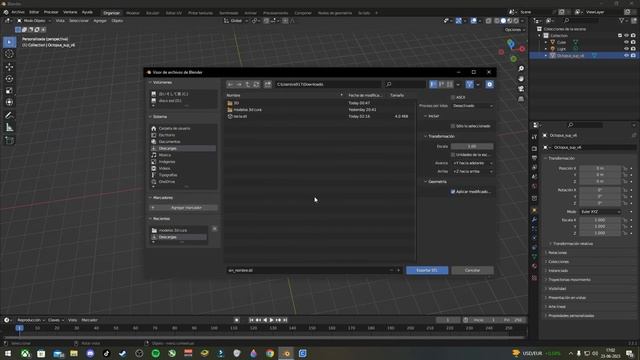Open the Avance axis dropdown
The height and width of the screenshot is (360, 640).
(472, 163)
